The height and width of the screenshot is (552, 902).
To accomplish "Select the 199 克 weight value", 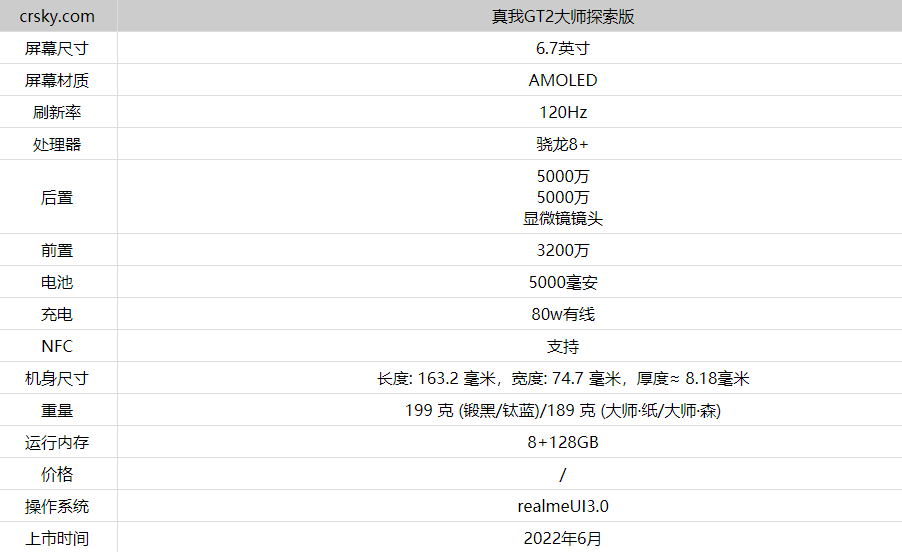I will coord(563,411).
